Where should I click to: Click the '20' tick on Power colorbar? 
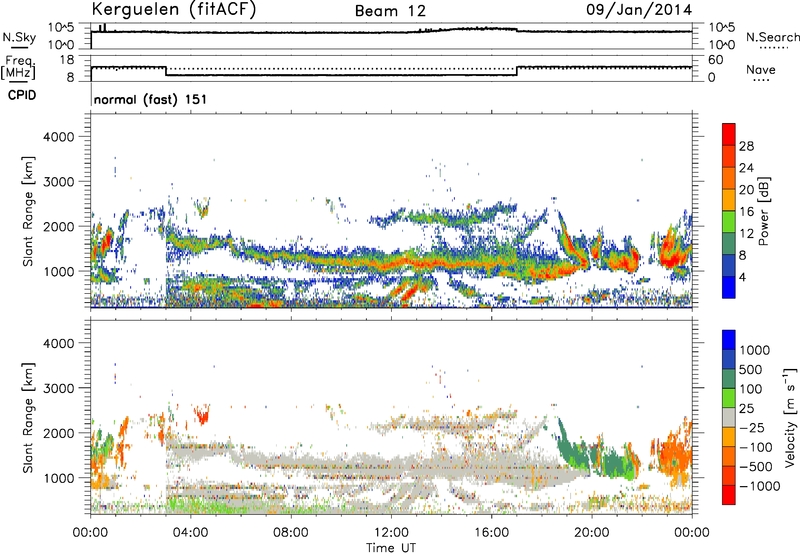746,190
